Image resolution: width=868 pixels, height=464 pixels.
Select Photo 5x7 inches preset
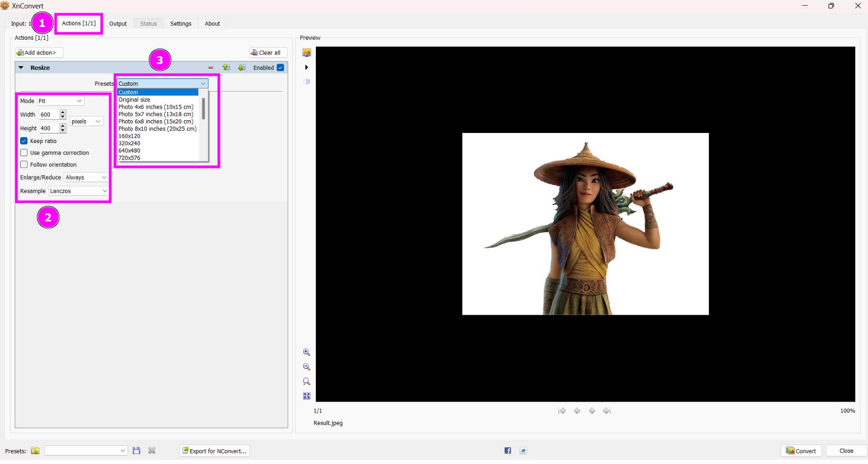pyautogui.click(x=156, y=114)
